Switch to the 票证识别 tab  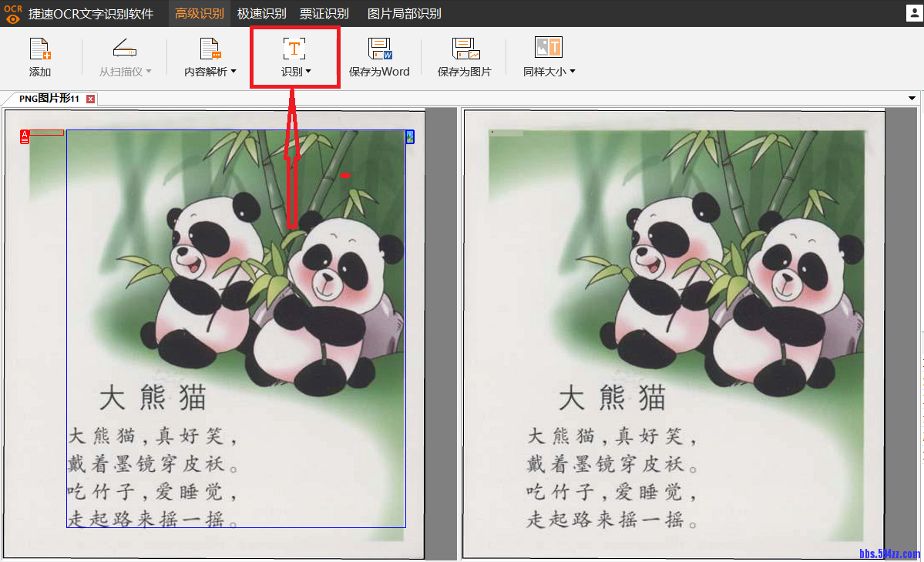[x=323, y=13]
